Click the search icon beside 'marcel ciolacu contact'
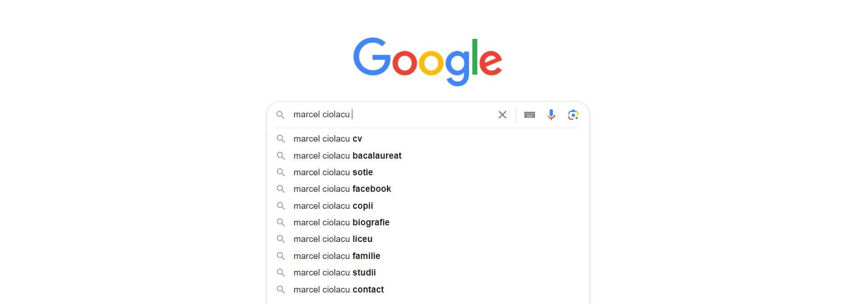This screenshot has height=304, width=868. (282, 289)
